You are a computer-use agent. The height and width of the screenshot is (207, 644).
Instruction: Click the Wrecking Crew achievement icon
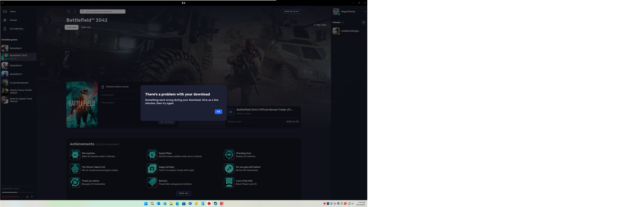click(x=229, y=155)
